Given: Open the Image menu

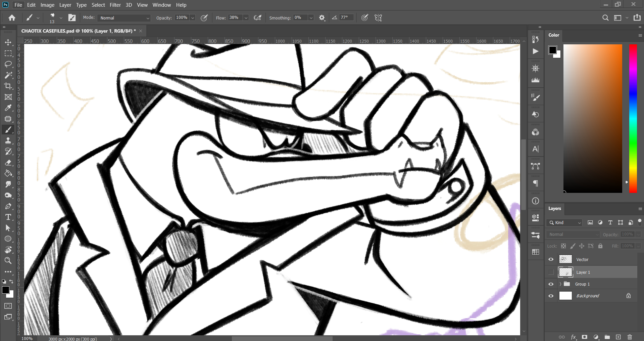Looking at the screenshot, I should [x=47, y=5].
